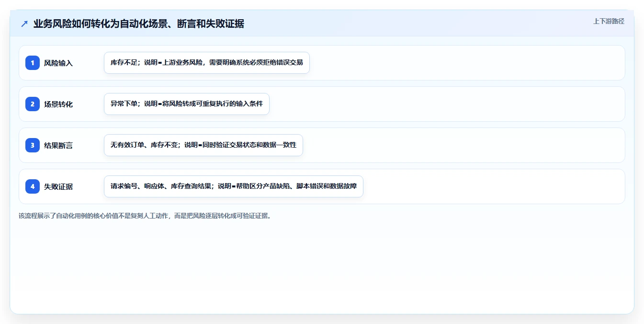Viewport: 644px width, 324px height.
Task: Select step number badge 2
Action: tap(33, 104)
